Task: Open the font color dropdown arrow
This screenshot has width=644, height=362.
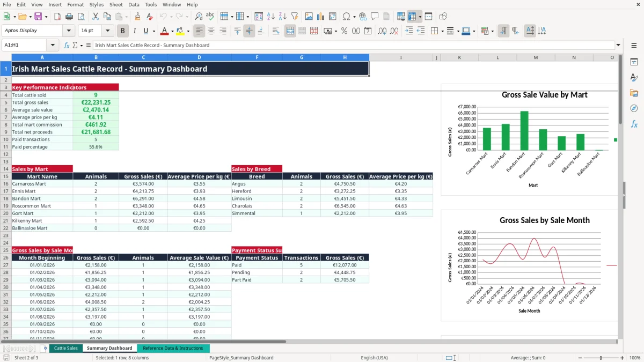Action: 172,31
